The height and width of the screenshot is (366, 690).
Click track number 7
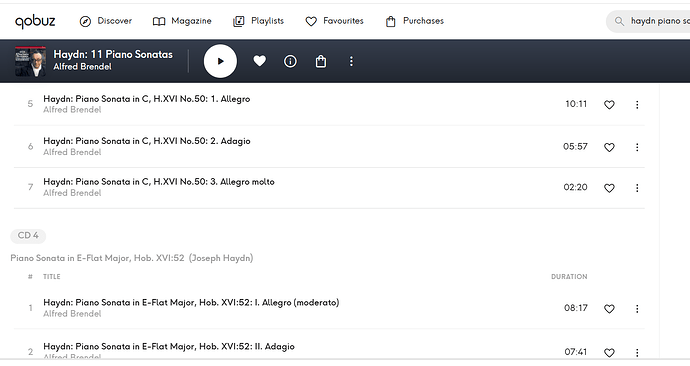pos(30,187)
